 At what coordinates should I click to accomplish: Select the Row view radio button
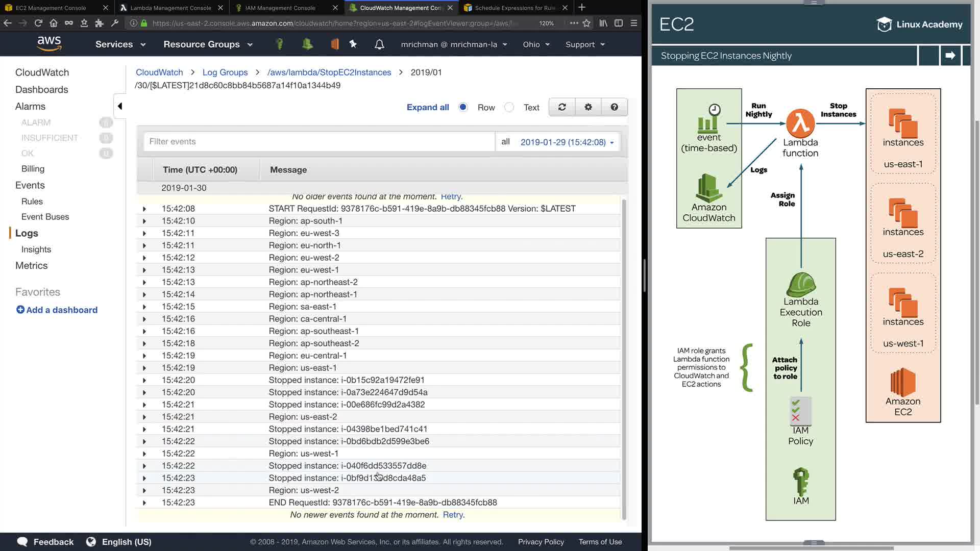pos(463,107)
